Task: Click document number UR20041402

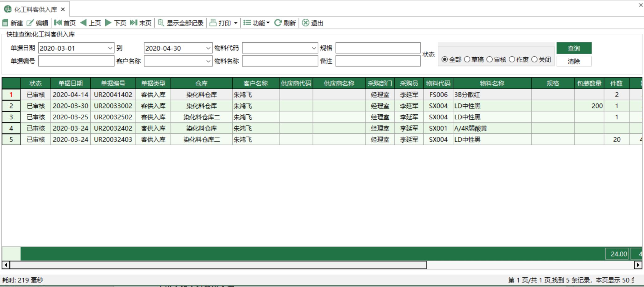Action: [x=113, y=95]
